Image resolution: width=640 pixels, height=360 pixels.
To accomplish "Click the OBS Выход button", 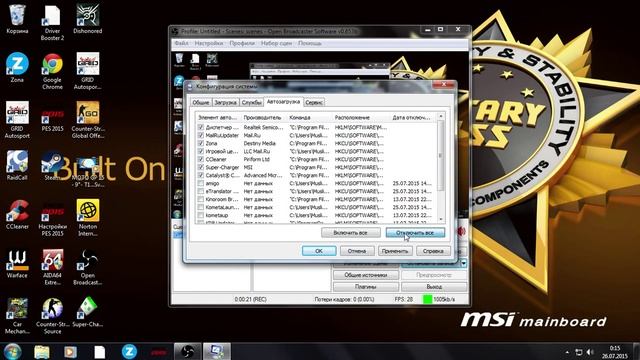I will (x=434, y=287).
